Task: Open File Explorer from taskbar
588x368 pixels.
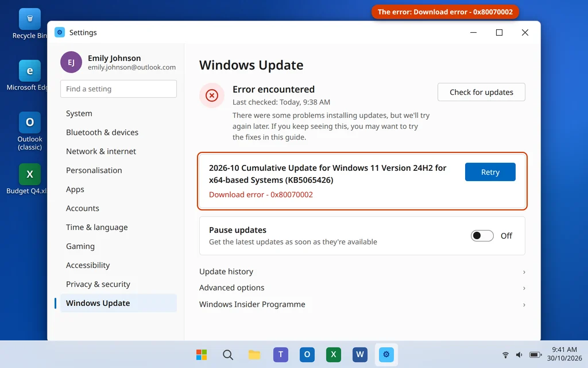Action: point(254,354)
